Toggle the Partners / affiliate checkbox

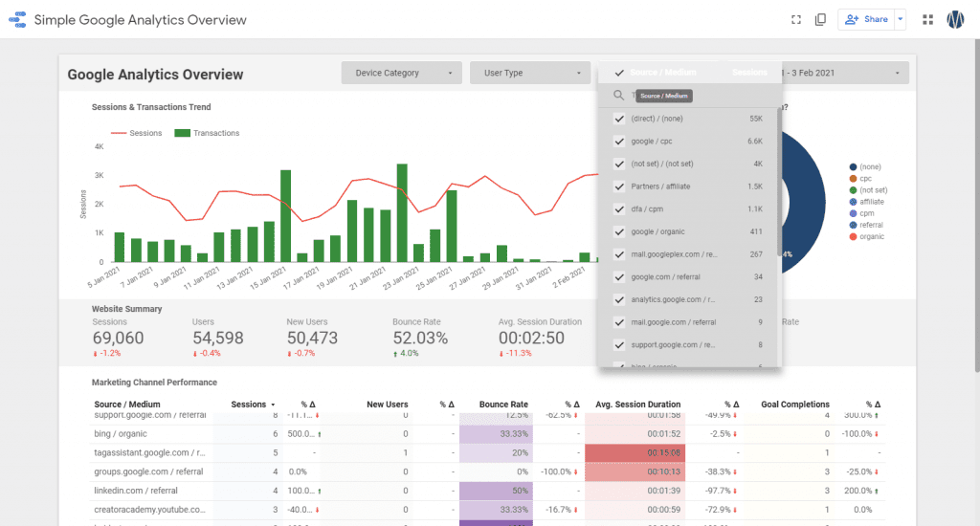tap(619, 186)
